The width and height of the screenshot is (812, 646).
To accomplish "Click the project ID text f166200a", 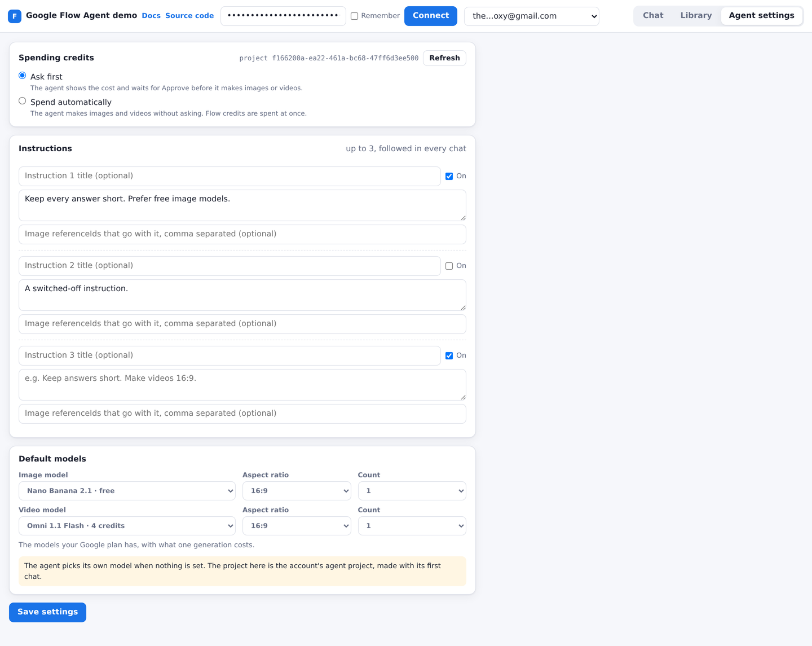I will (329, 58).
